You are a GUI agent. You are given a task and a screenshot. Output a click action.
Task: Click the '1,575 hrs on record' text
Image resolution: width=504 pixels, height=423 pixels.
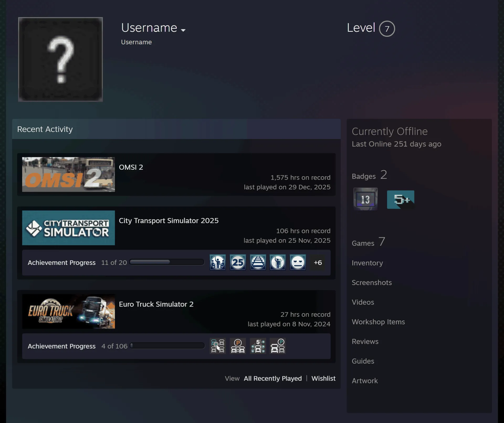(x=301, y=178)
